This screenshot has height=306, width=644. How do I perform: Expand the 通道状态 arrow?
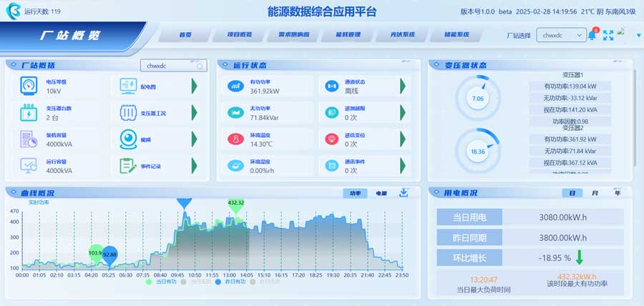pos(403,87)
